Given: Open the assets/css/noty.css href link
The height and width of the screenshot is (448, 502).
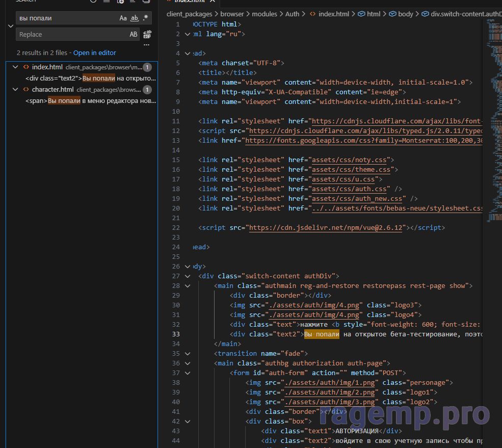Looking at the screenshot, I should [x=349, y=160].
